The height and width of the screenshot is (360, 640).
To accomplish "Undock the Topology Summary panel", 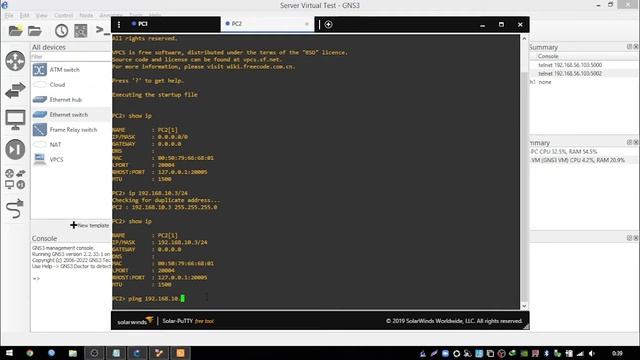I will coord(629,47).
